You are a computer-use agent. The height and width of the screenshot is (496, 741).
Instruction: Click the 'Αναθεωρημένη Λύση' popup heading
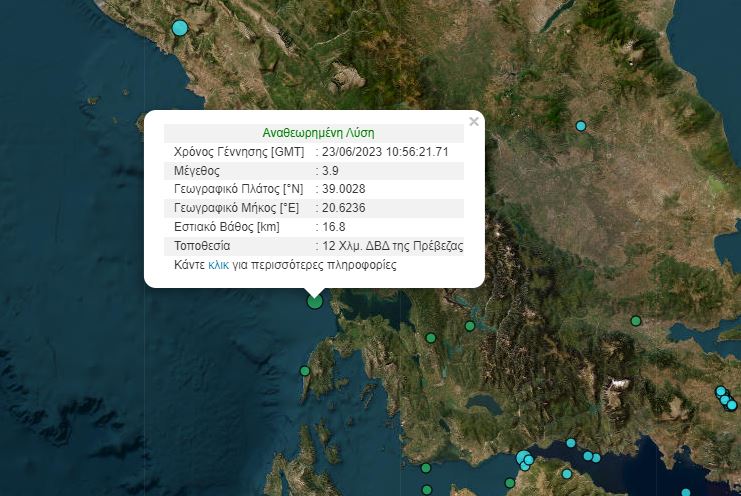tap(319, 133)
